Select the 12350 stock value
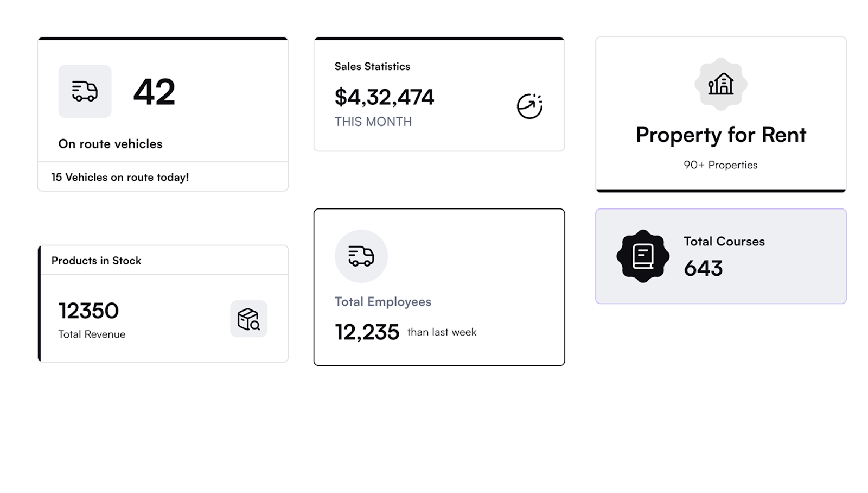Image resolution: width=868 pixels, height=493 pixels. coord(88,311)
